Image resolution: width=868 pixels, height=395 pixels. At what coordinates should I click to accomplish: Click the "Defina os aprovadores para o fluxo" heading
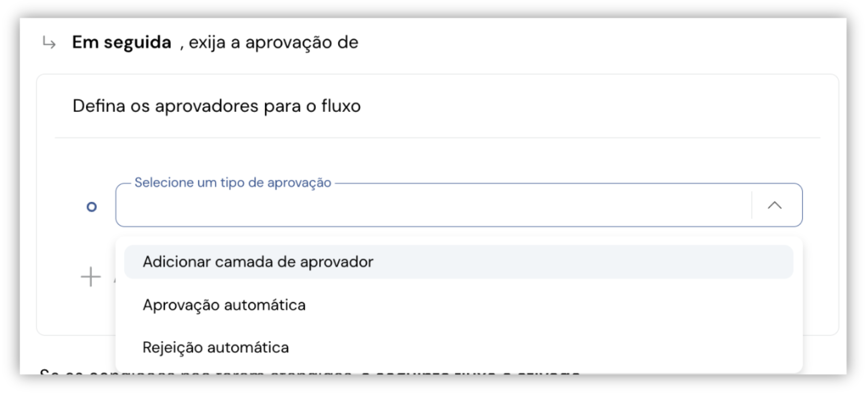pos(216,106)
